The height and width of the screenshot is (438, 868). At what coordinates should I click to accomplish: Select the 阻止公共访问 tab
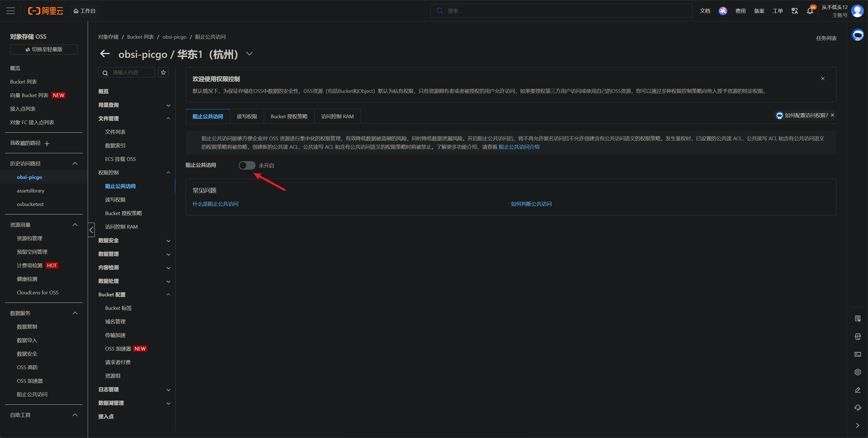pos(208,116)
